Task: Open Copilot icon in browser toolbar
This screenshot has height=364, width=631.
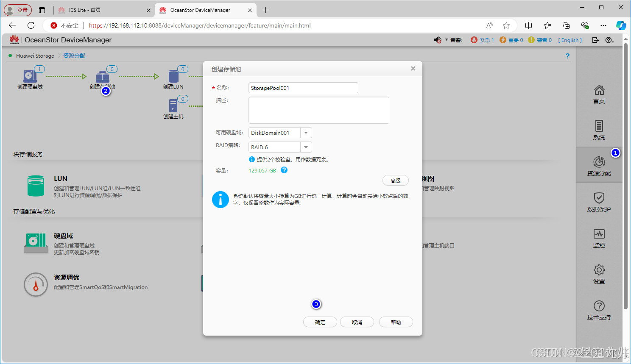Action: pos(621,25)
